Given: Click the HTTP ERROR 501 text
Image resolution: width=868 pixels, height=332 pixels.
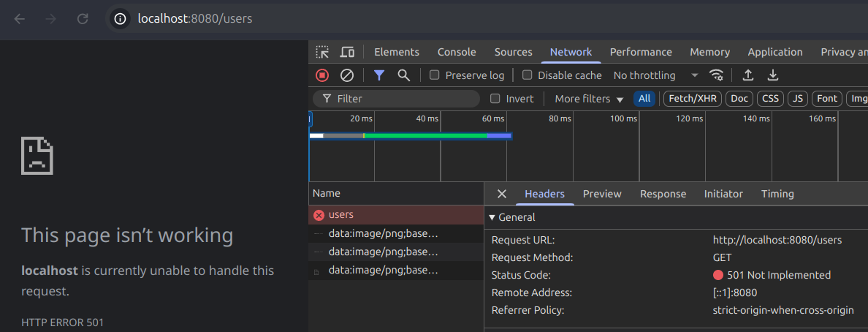Looking at the screenshot, I should click(62, 322).
